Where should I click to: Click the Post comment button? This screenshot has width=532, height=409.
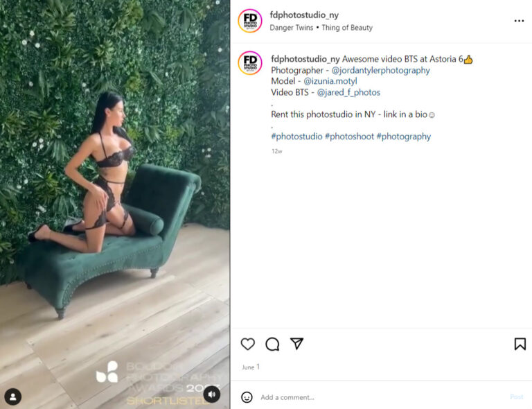click(x=516, y=397)
